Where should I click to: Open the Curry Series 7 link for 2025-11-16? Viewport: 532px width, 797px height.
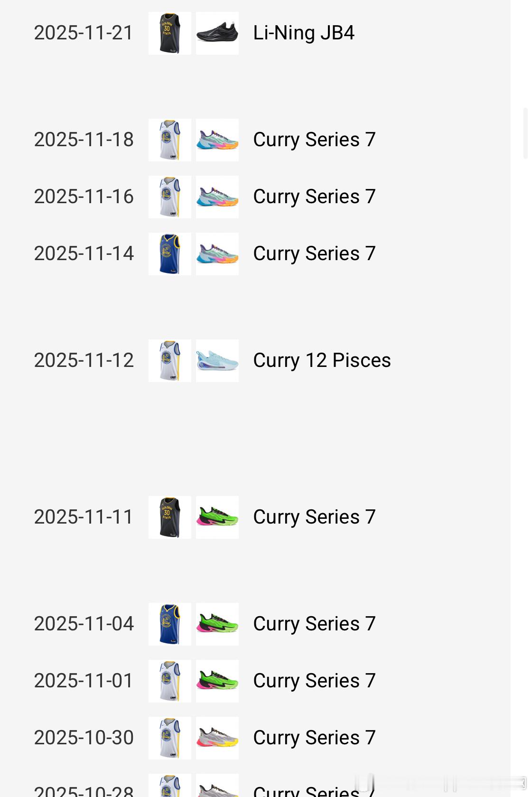pyautogui.click(x=314, y=197)
